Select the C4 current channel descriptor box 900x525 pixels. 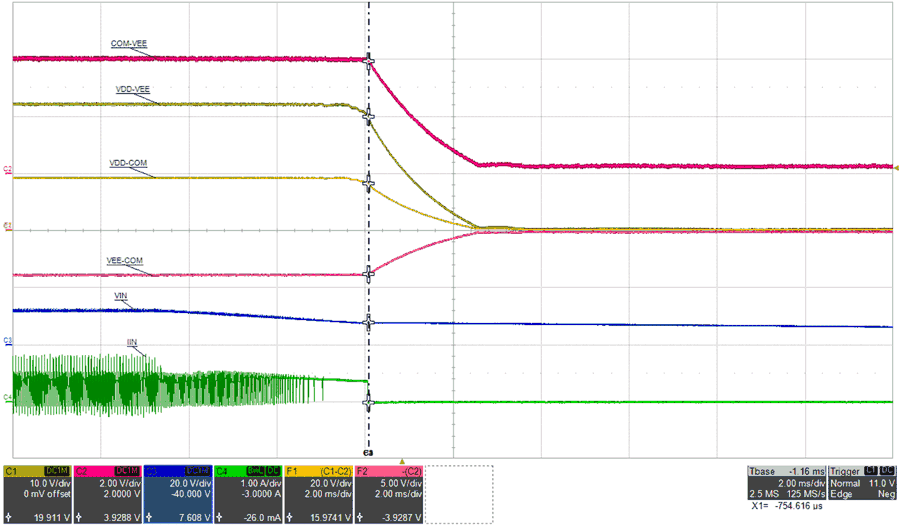tap(249, 494)
